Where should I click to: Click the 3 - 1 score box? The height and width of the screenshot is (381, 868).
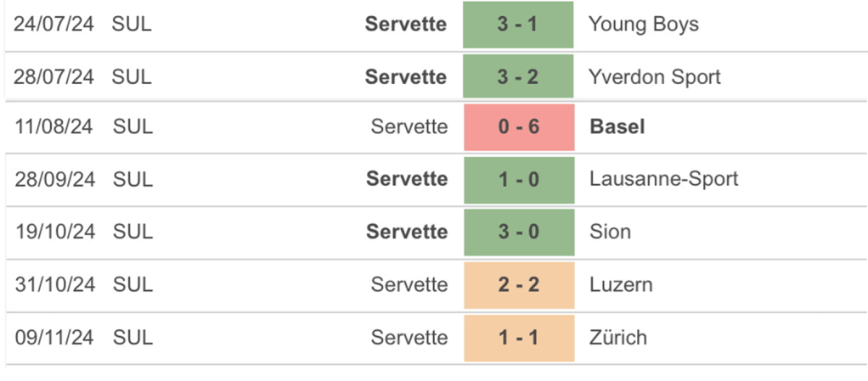518,25
